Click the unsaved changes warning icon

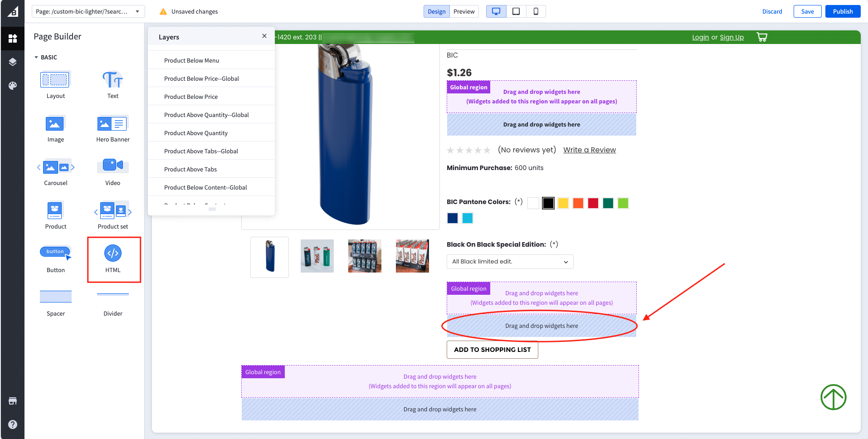(x=163, y=11)
